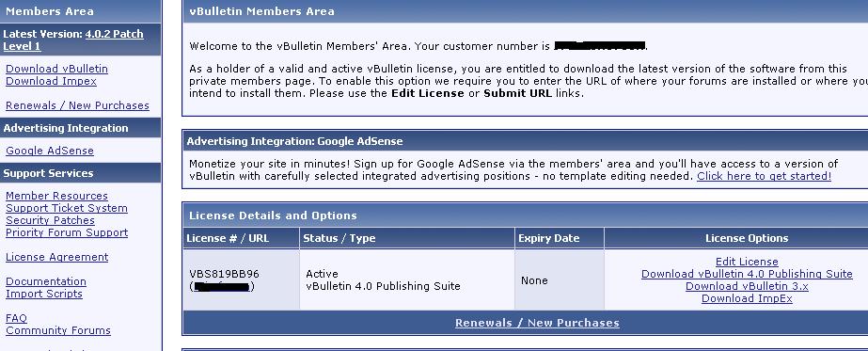Open the 4.0.2 Patch Level 1 link
868x351 pixels.
click(x=114, y=34)
